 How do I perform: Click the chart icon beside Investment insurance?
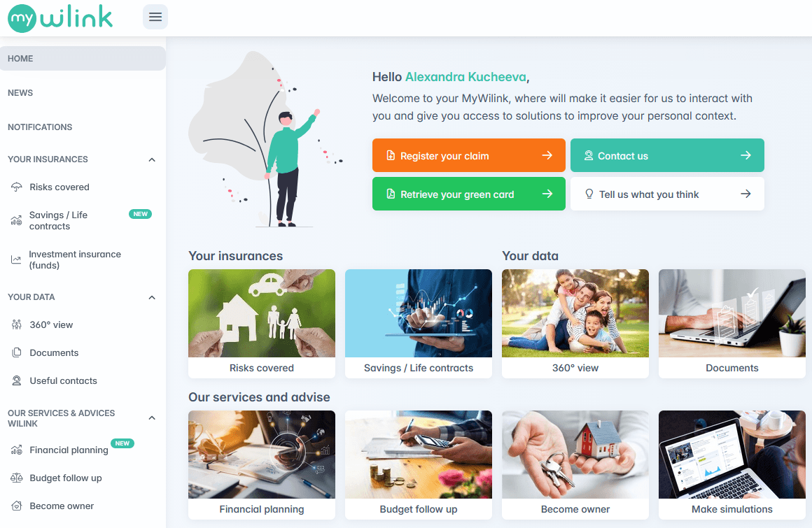[16, 259]
